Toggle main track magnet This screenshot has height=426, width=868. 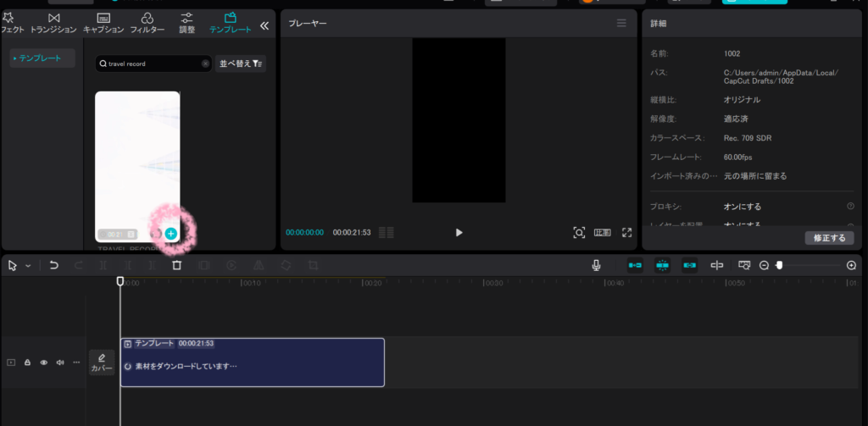[635, 266]
